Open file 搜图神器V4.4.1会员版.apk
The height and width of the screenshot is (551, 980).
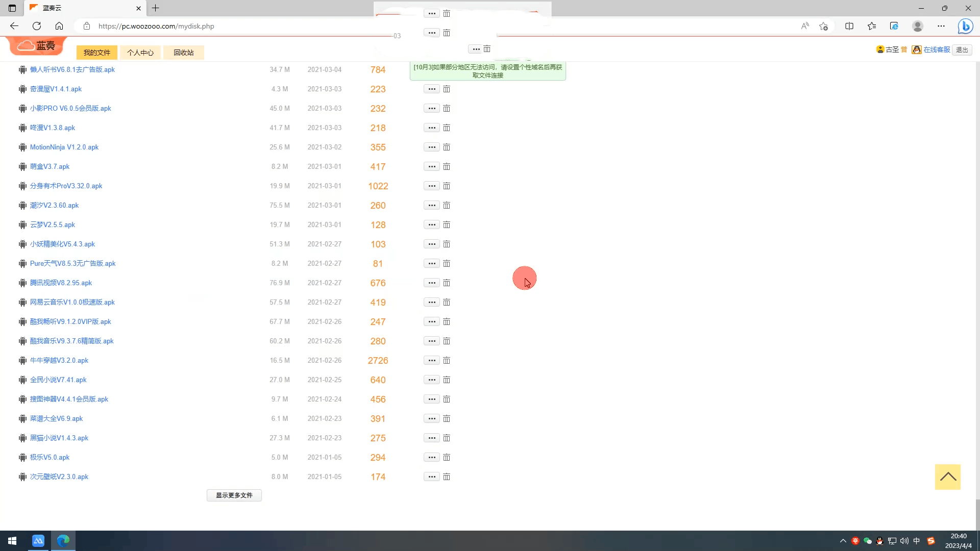pos(69,399)
